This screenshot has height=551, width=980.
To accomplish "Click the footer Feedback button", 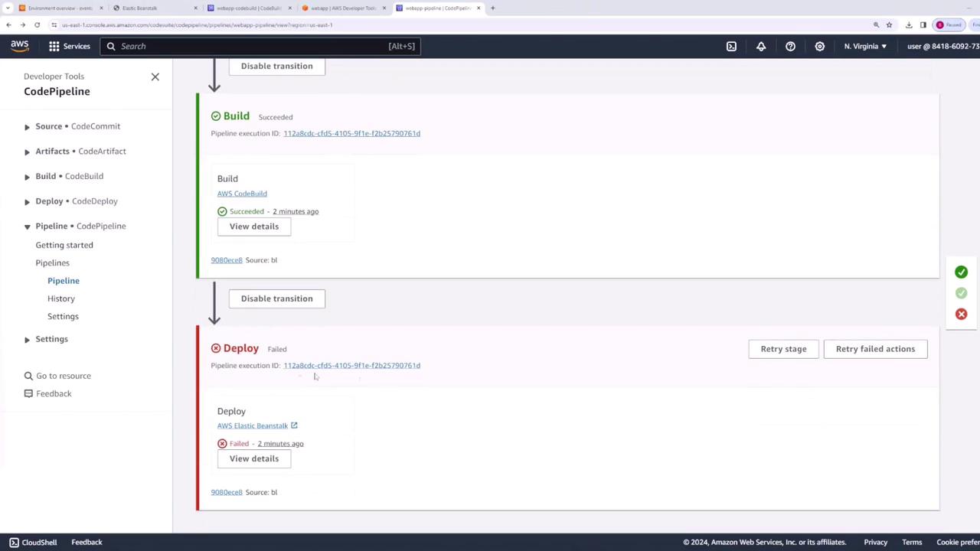I will (87, 543).
